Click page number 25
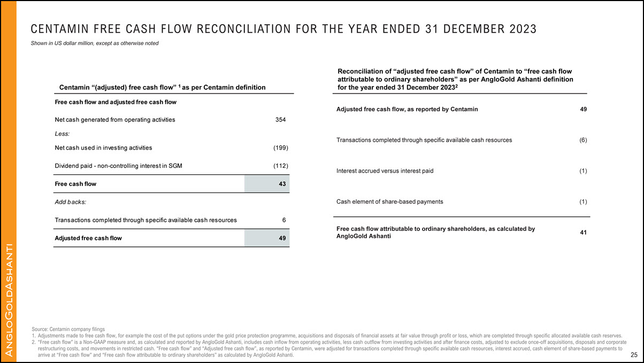The height and width of the screenshot is (363, 644). [634, 355]
